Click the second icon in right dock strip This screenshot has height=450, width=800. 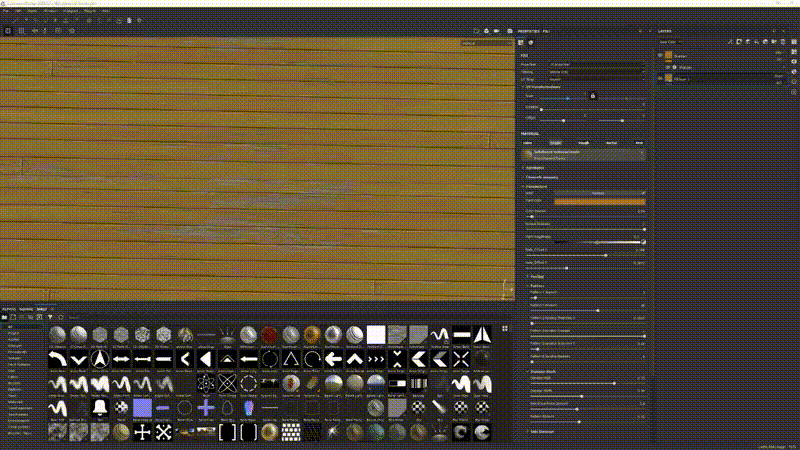[x=794, y=52]
